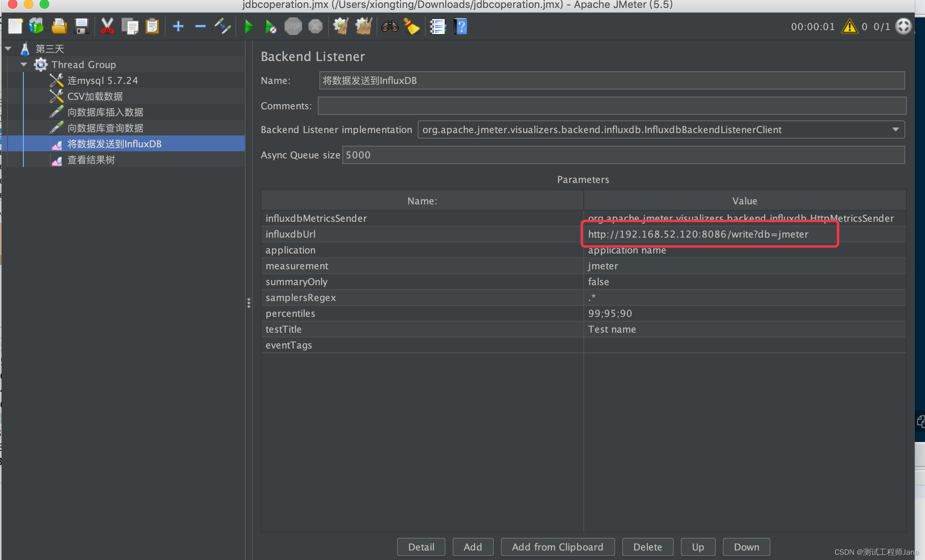Select 连mysql 5.7.24 config element
Viewport: 925px width, 560px height.
click(103, 80)
